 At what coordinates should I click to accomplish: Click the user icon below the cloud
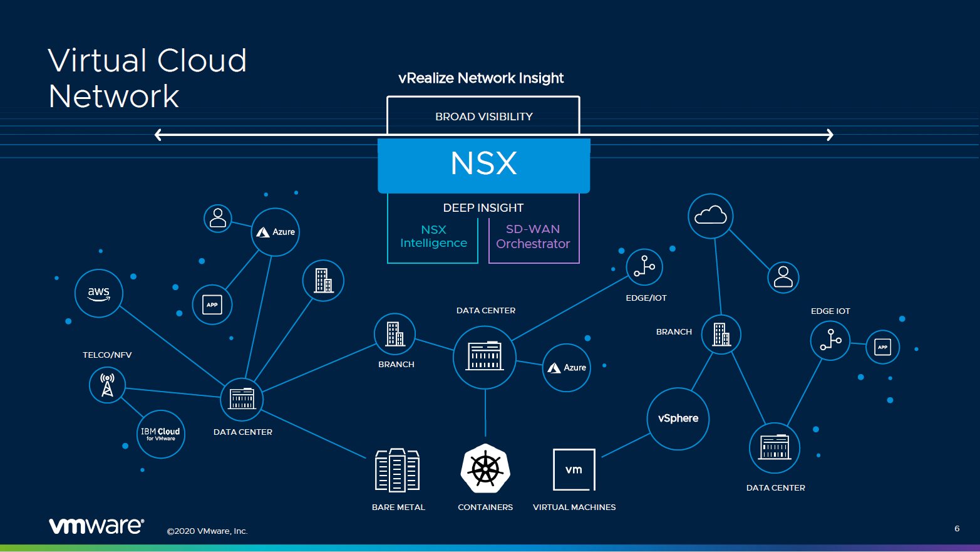click(783, 278)
